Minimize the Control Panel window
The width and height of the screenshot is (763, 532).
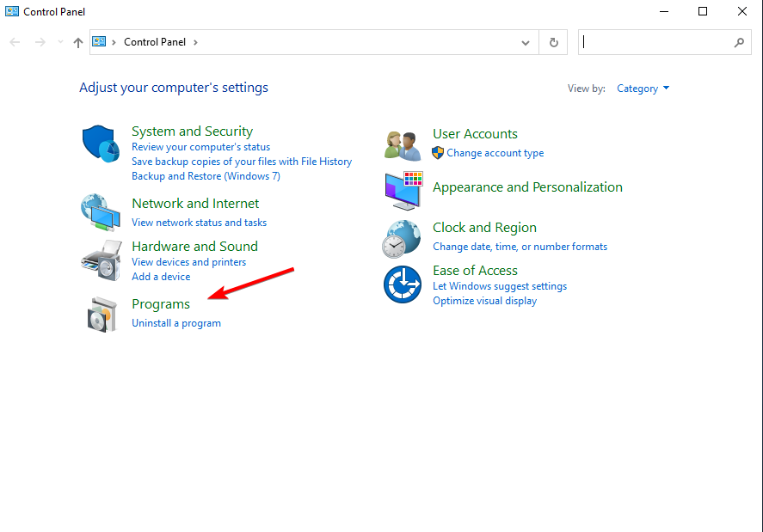664,11
